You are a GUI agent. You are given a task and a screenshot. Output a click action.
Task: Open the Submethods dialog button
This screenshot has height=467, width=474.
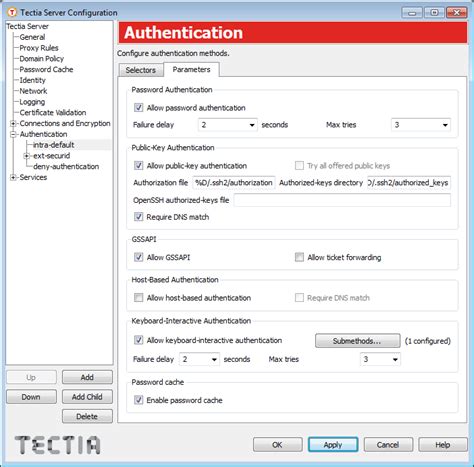pos(358,341)
